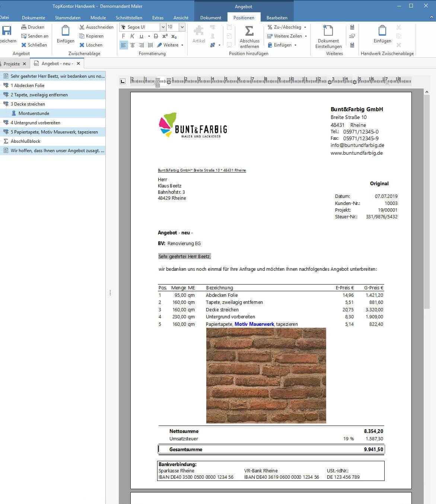436x504 pixels.
Task: Switch to the Projekte document tab
Action: [x=12, y=64]
